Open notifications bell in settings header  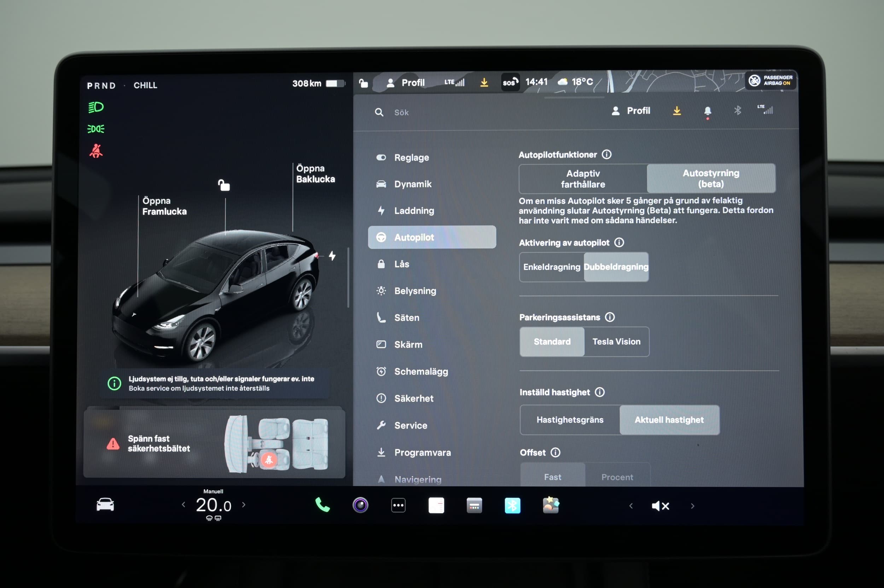click(707, 111)
